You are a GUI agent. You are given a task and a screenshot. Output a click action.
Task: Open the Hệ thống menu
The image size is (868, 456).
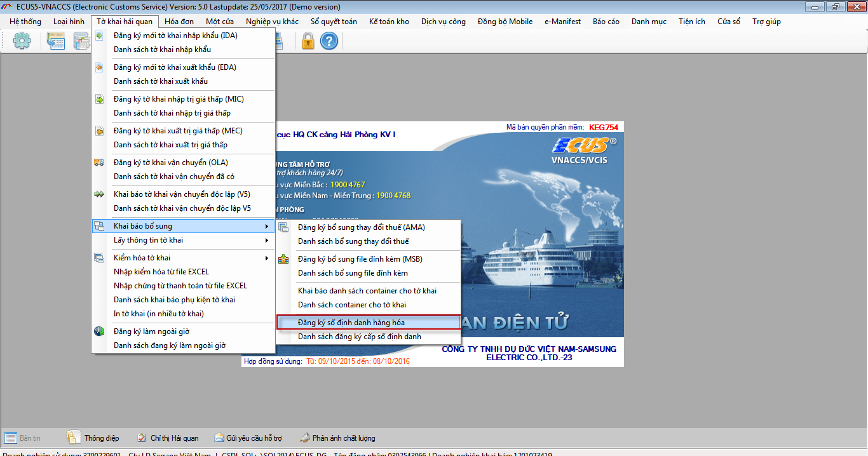pos(25,22)
